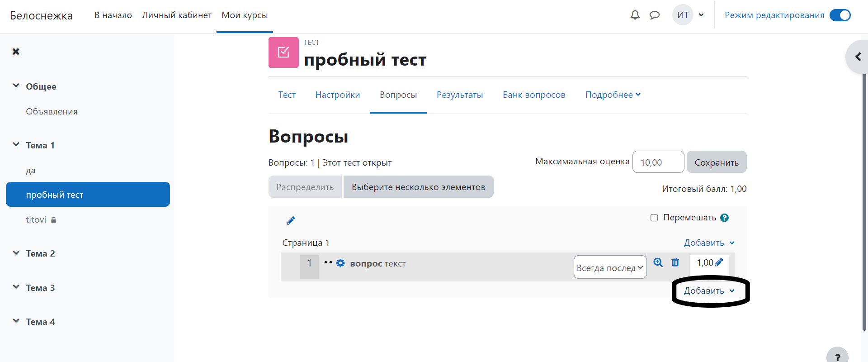Viewport: 868px width, 362px height.
Task: Expand the Подробнее menu
Action: click(x=613, y=95)
